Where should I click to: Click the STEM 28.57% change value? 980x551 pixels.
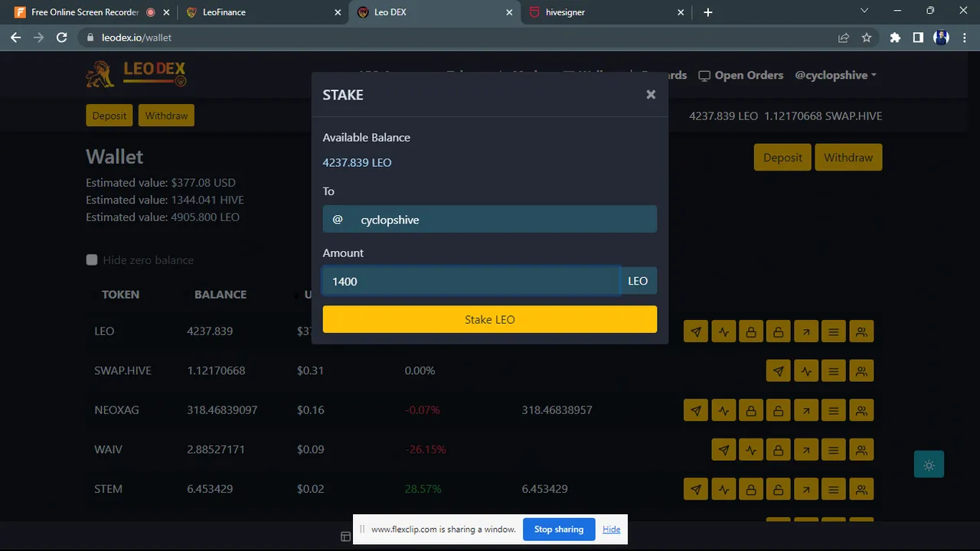pos(423,489)
